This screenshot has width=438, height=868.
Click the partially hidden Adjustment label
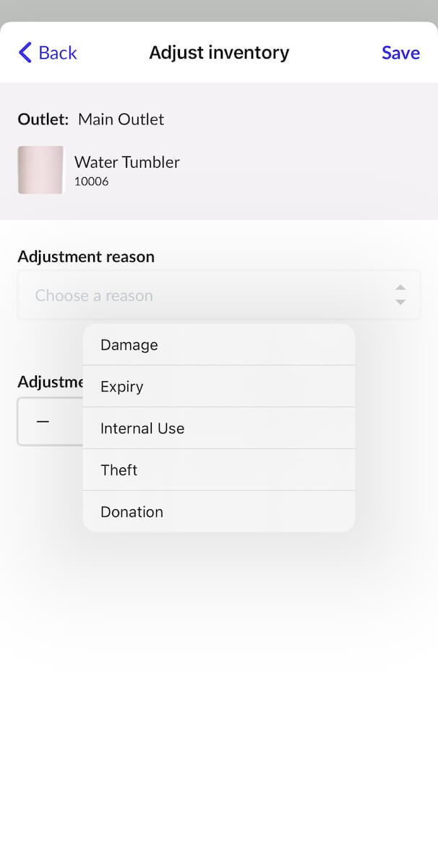point(49,382)
